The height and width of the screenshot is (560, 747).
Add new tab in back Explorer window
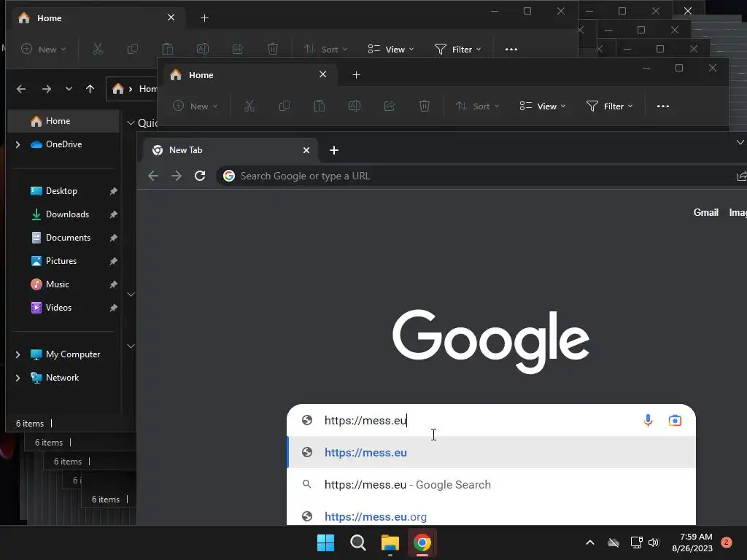tap(204, 18)
